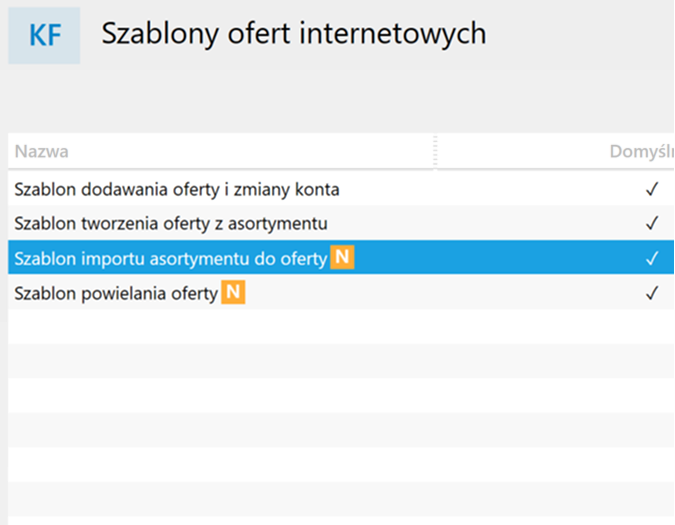Select the Szablon powielania oferty row
675x525 pixels.
coord(341,292)
